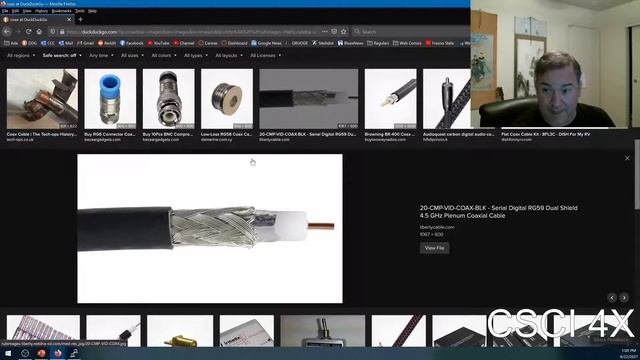Click the Pocket save icon in address bar
640x360 pixels.
coord(334,31)
